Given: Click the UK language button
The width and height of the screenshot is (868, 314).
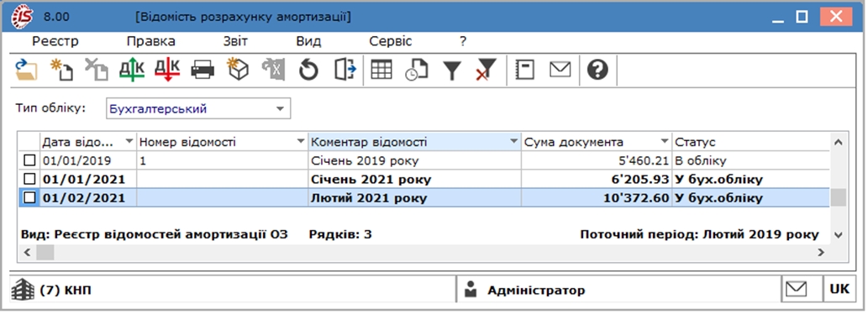Looking at the screenshot, I should 839,289.
